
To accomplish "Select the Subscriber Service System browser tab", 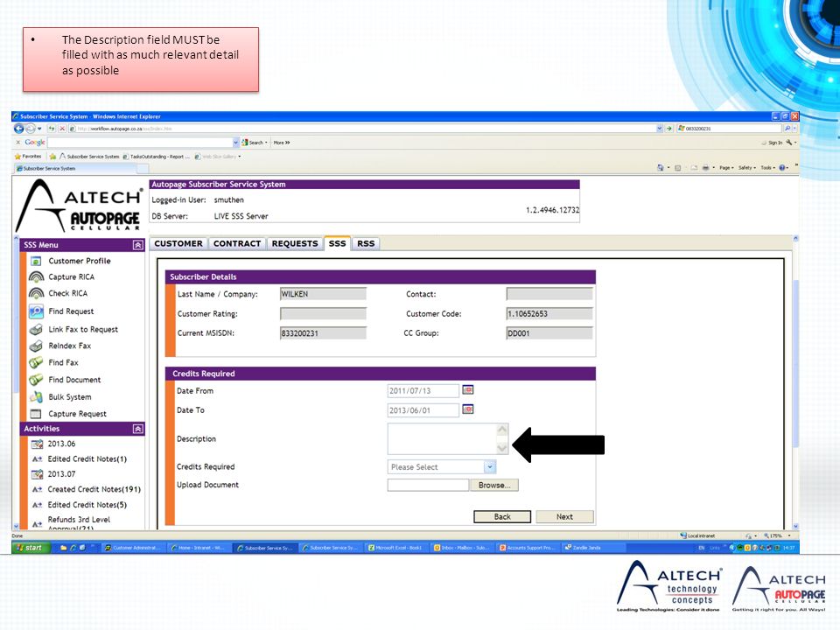I will point(75,168).
